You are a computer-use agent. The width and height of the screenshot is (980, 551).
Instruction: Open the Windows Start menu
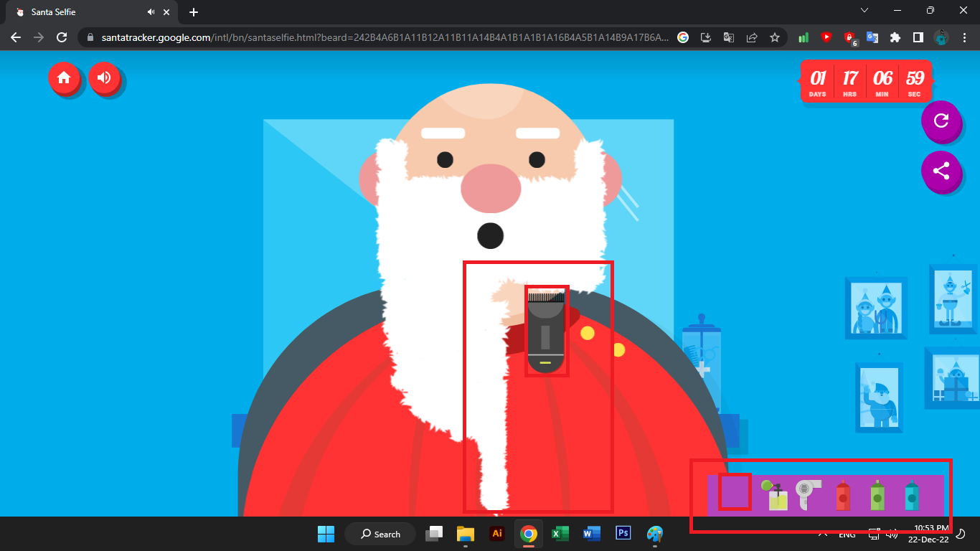326,534
